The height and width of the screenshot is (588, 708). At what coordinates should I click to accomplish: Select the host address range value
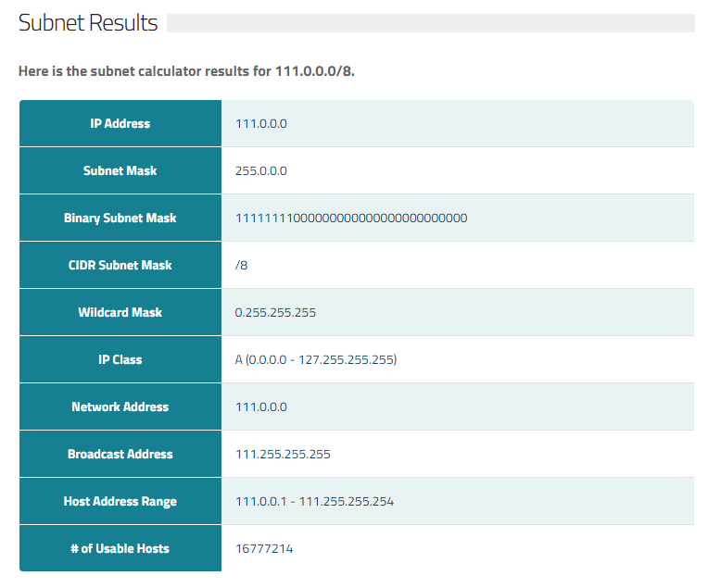pyautogui.click(x=314, y=502)
